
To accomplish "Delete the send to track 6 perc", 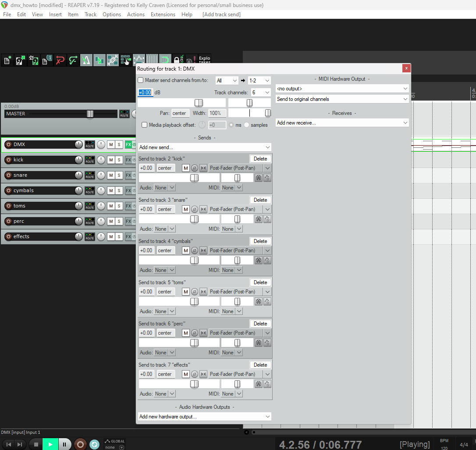I will [x=260, y=324].
